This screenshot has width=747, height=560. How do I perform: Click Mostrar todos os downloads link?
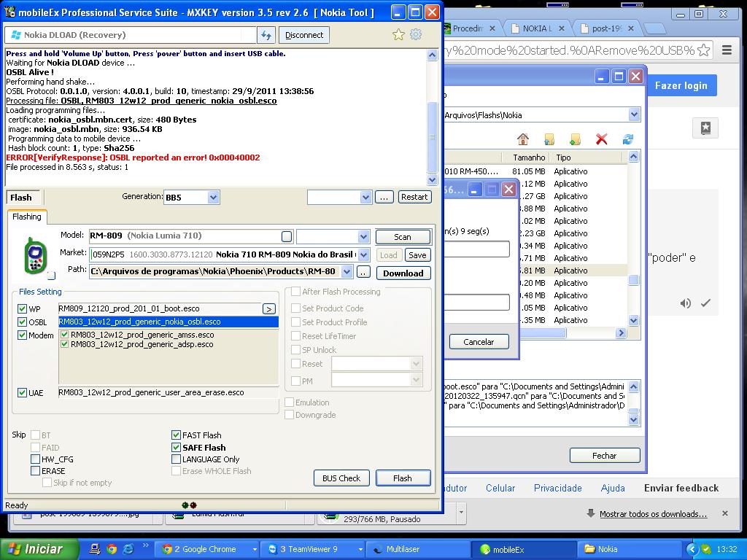coord(653,514)
